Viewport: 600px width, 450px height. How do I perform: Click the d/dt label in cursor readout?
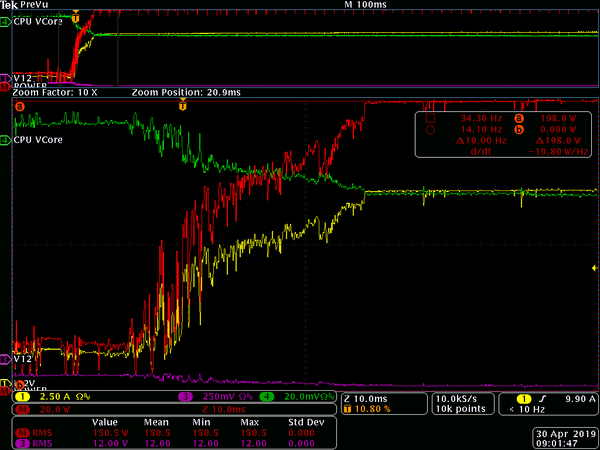pyautogui.click(x=479, y=152)
